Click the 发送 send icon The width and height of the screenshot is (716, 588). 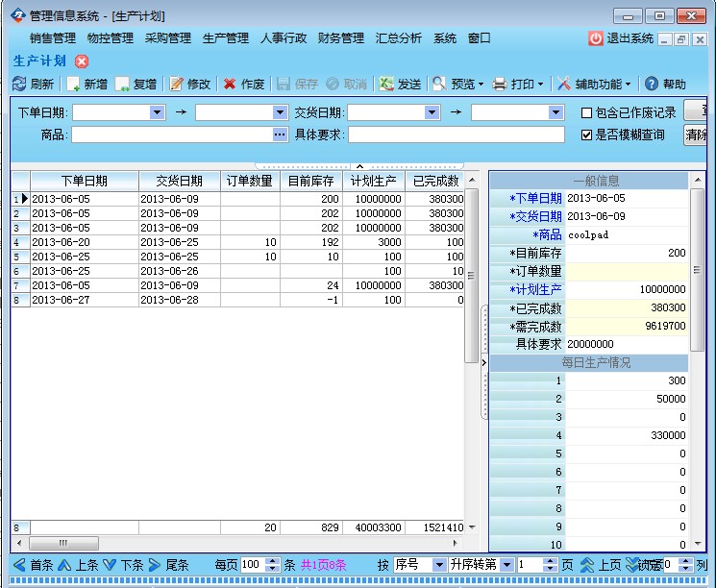pyautogui.click(x=386, y=84)
